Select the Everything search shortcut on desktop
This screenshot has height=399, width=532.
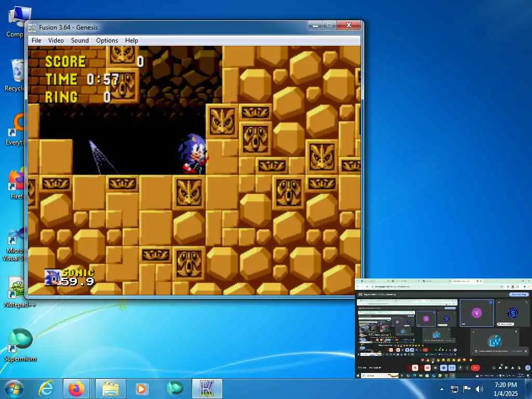16,129
